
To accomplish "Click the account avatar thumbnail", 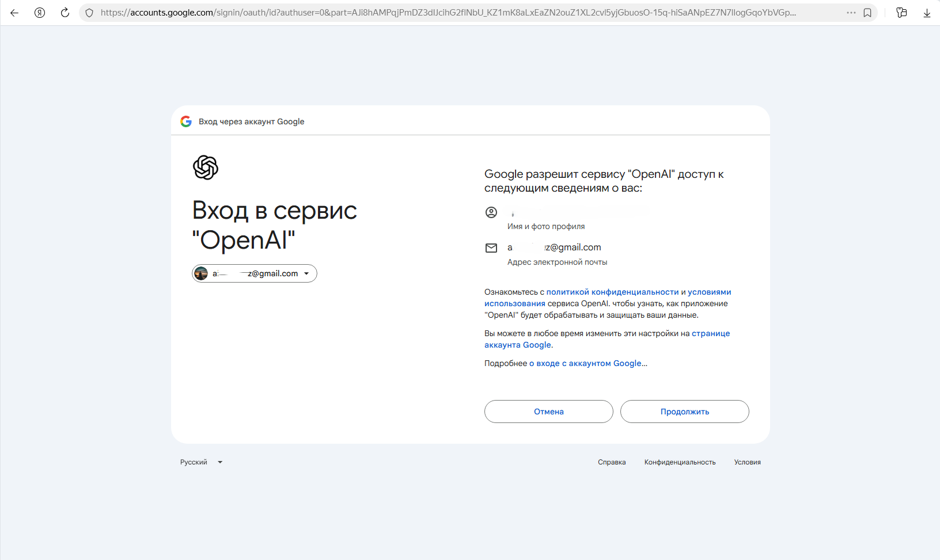I will [201, 273].
